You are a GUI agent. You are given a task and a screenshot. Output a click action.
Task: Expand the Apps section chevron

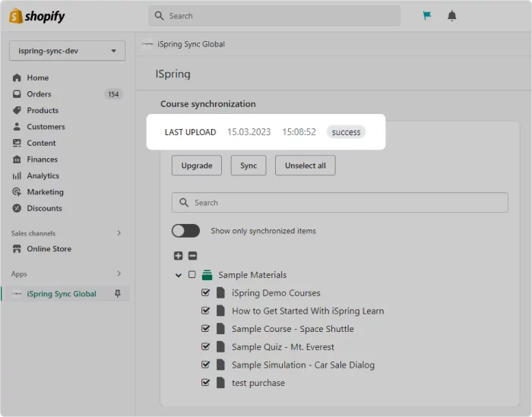[119, 273]
